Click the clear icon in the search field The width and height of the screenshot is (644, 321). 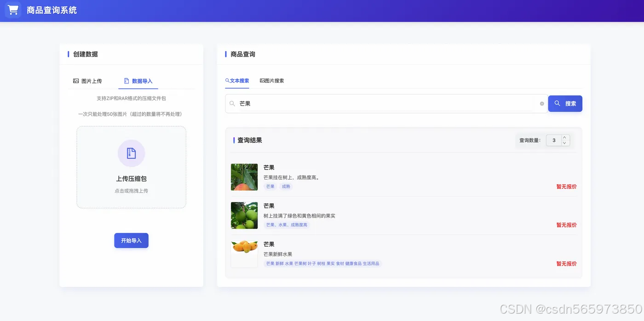click(541, 104)
